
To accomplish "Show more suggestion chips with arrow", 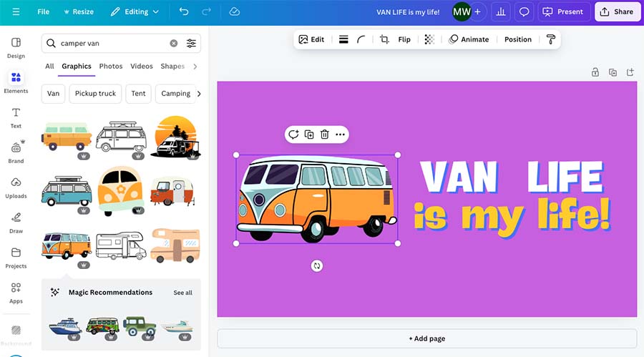I will 199,94.
